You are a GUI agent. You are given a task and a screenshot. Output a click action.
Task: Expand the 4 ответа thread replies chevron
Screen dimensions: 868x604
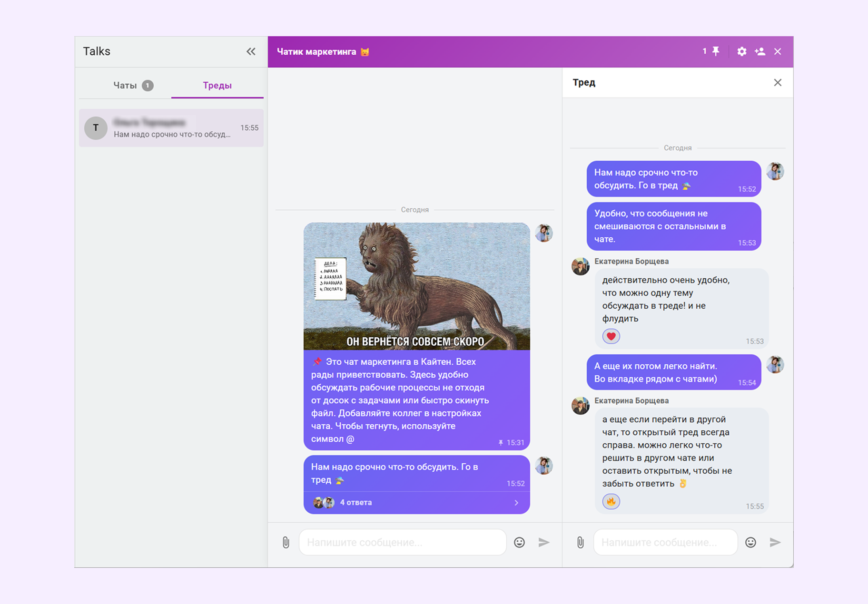point(516,503)
